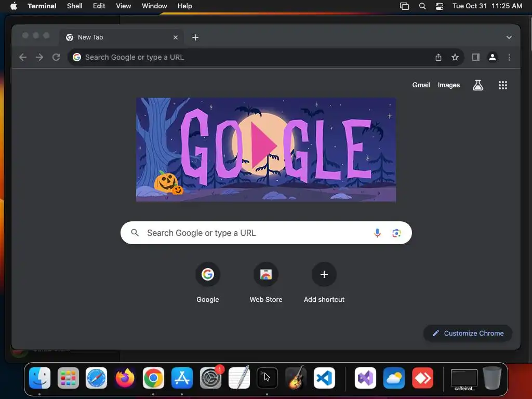Toggle Chrome's side panel
The width and height of the screenshot is (532, 399).
[x=476, y=57]
